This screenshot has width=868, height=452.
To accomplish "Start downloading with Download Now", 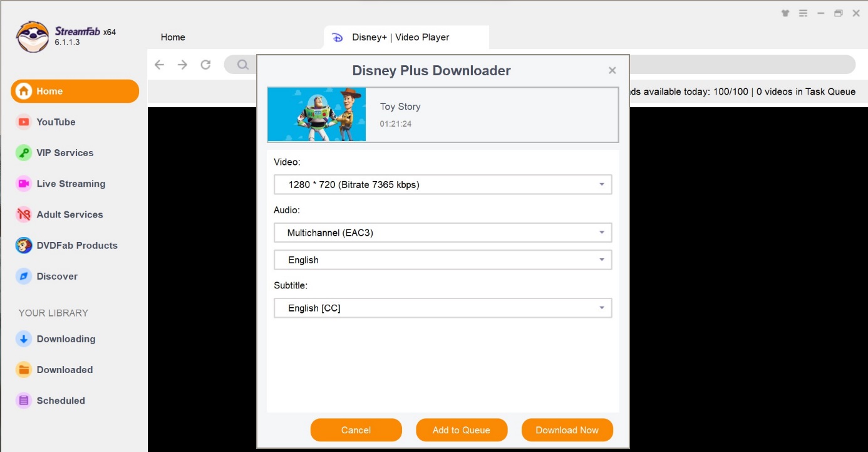I will (x=567, y=430).
